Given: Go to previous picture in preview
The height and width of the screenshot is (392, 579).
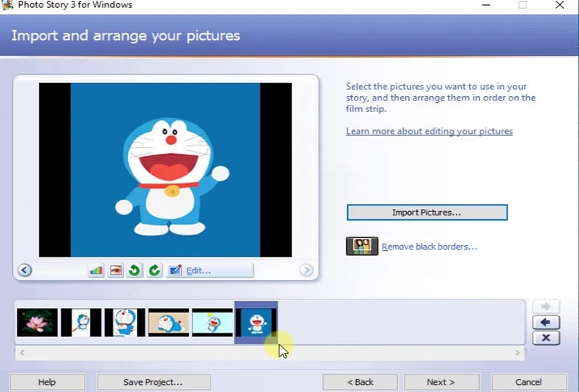Looking at the screenshot, I should tap(25, 270).
